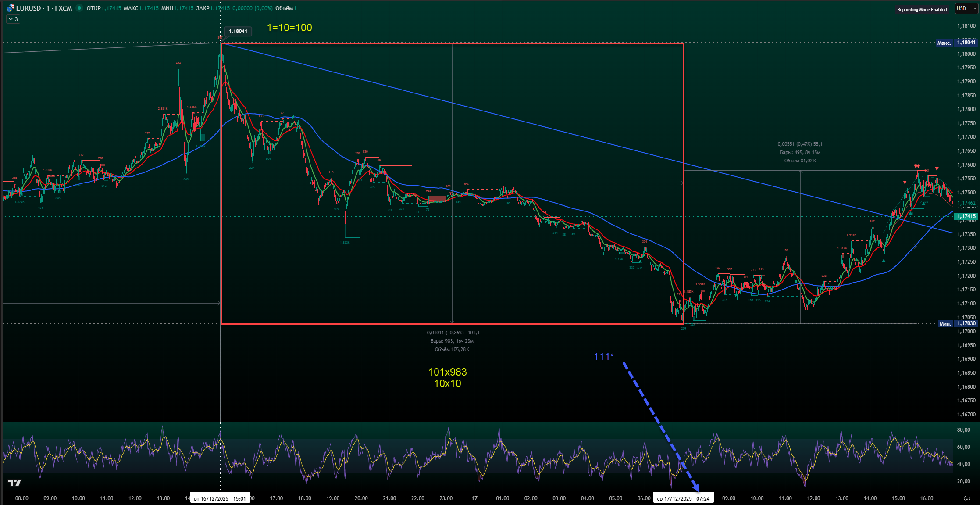Collapse the indicator legend showing 3
The width and height of the screenshot is (980, 505).
pyautogui.click(x=13, y=19)
